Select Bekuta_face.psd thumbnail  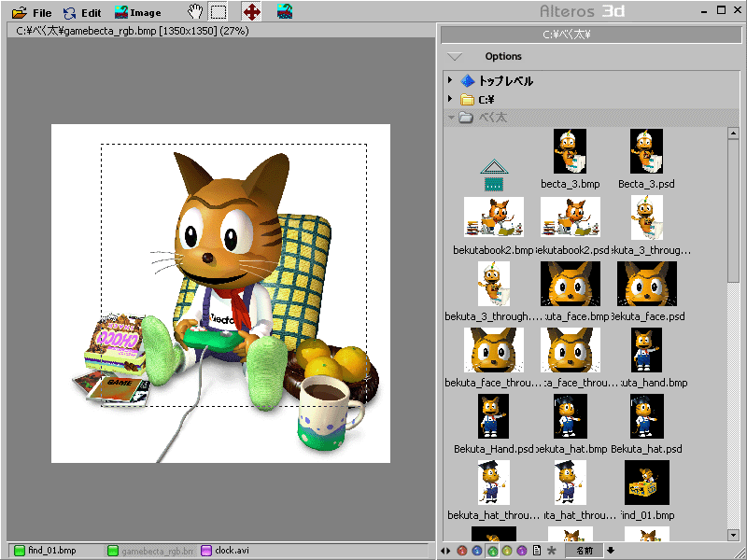(x=647, y=284)
